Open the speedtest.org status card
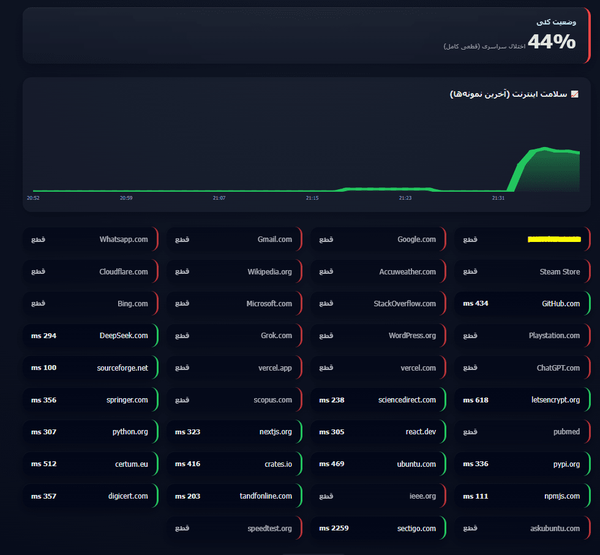 235,528
